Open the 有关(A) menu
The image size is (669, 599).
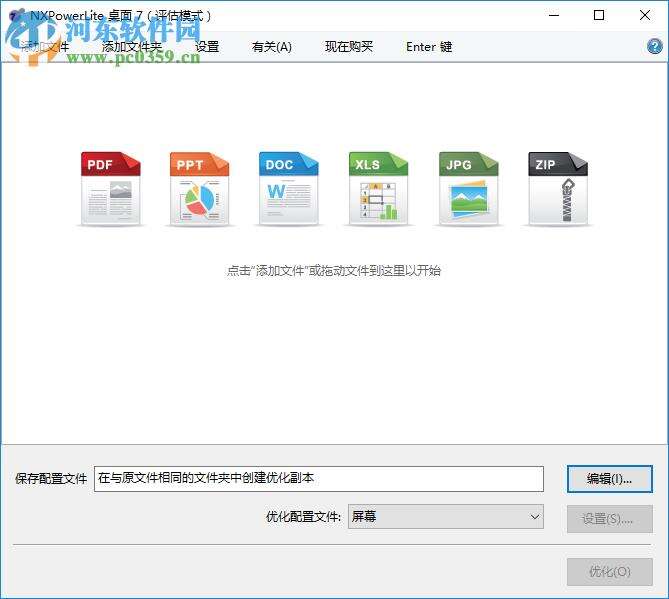(x=272, y=47)
